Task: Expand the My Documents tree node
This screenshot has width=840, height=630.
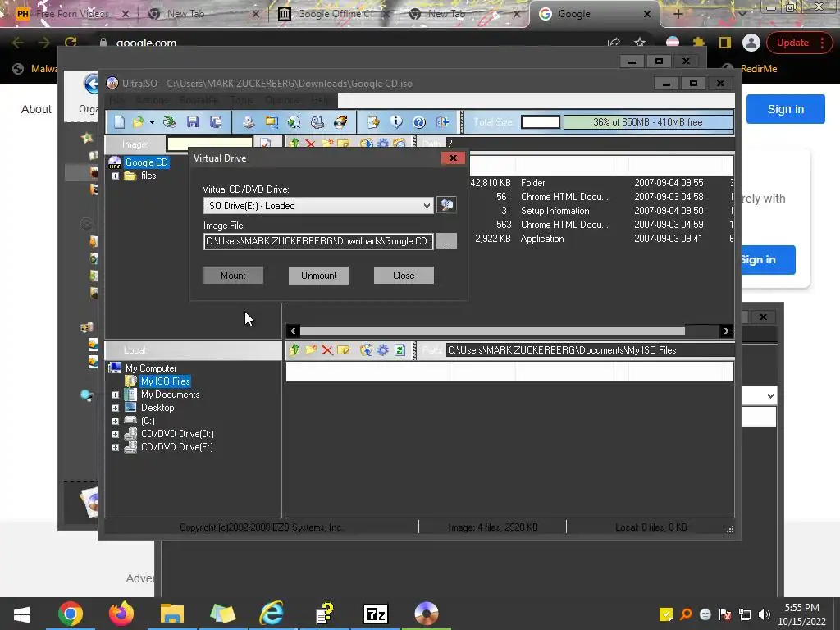Action: [115, 395]
